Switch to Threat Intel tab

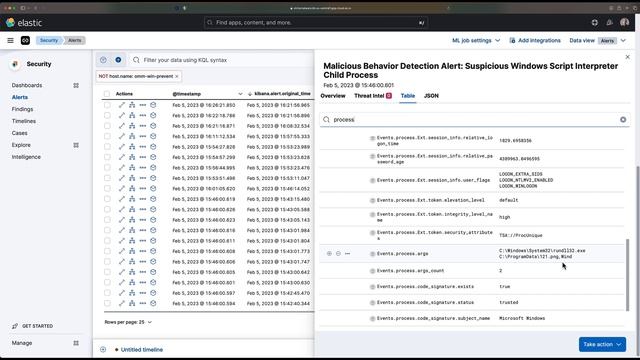(373, 96)
